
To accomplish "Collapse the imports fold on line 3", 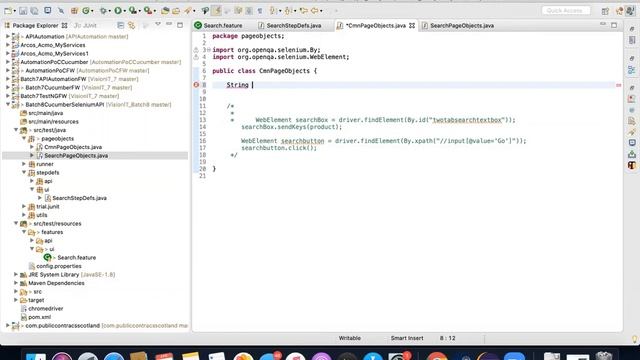I will (x=209, y=50).
